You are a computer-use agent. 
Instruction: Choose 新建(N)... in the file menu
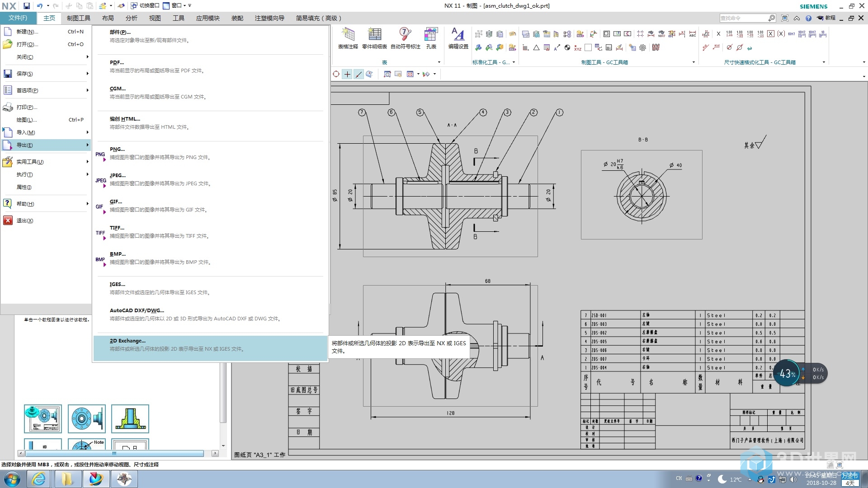point(46,32)
